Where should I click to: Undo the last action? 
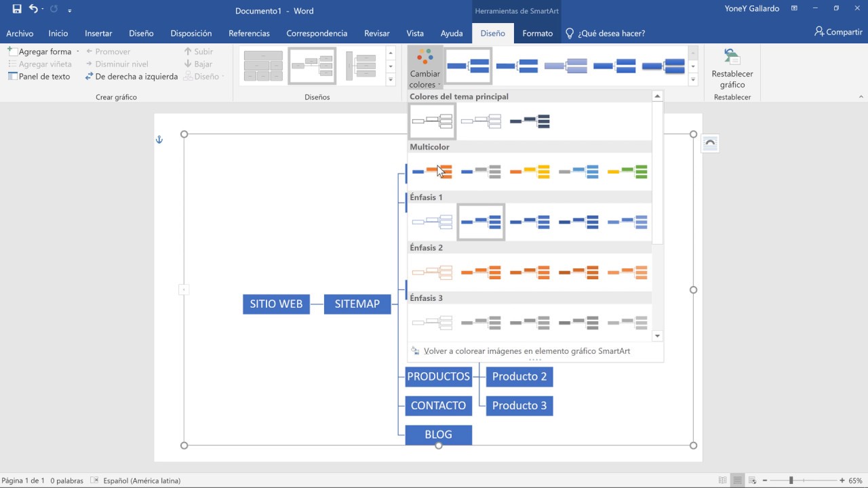[33, 9]
